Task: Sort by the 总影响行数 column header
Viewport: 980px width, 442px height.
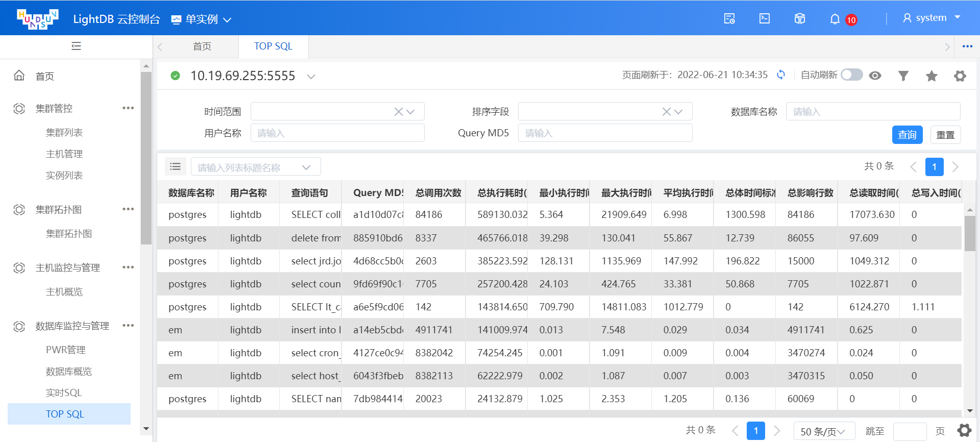Action: pos(811,192)
